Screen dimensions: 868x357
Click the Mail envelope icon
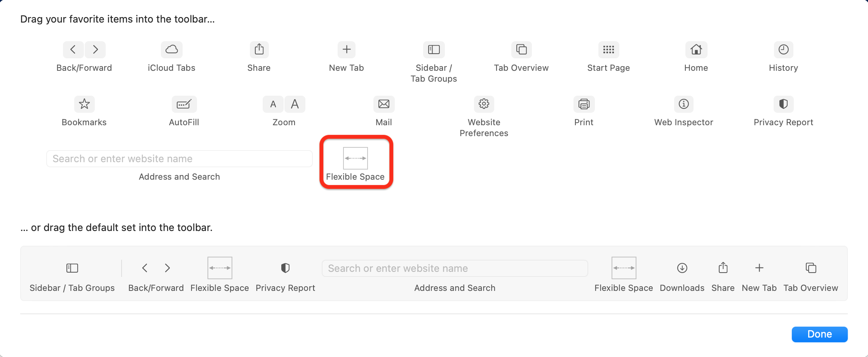384,104
